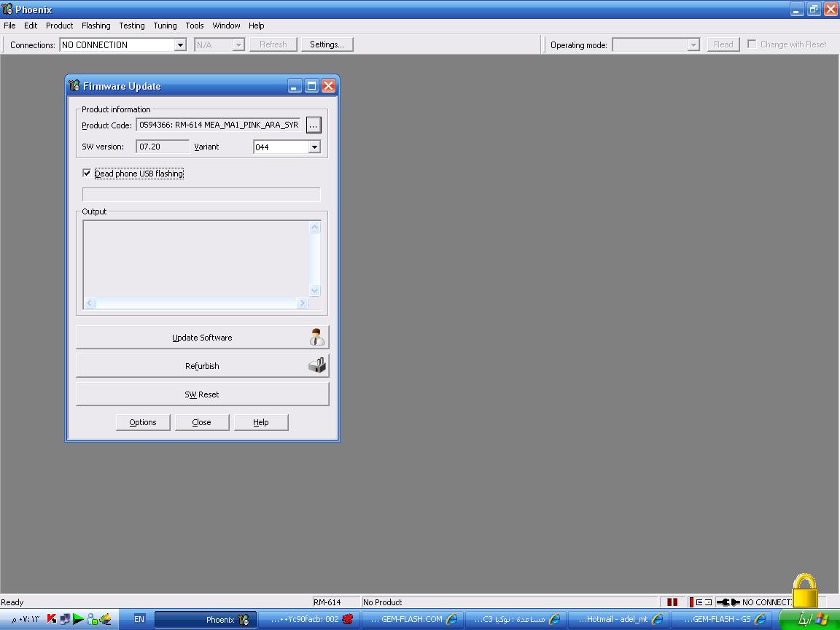Uncheck Dead phone USB flashing checkbox
The width and height of the screenshot is (840, 630).
[87, 173]
